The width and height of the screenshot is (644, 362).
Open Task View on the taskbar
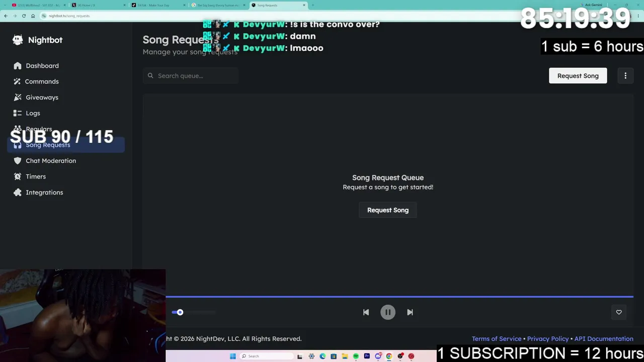pos(300,356)
